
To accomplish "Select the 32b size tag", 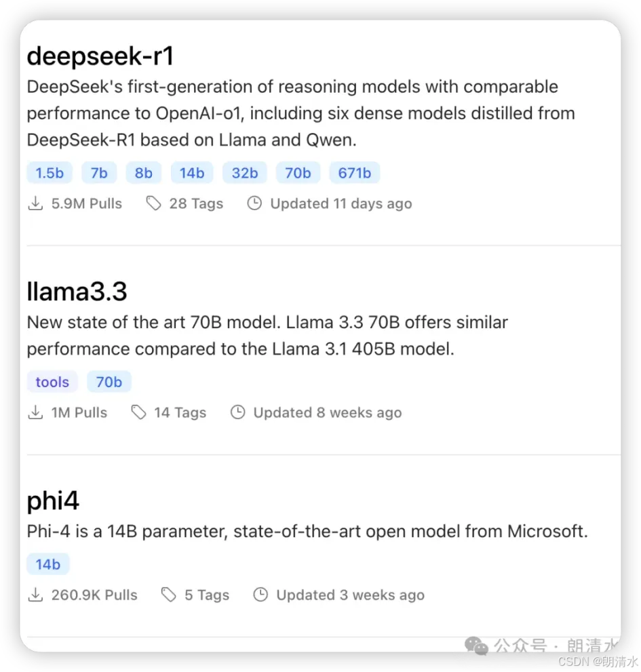I will click(x=245, y=173).
